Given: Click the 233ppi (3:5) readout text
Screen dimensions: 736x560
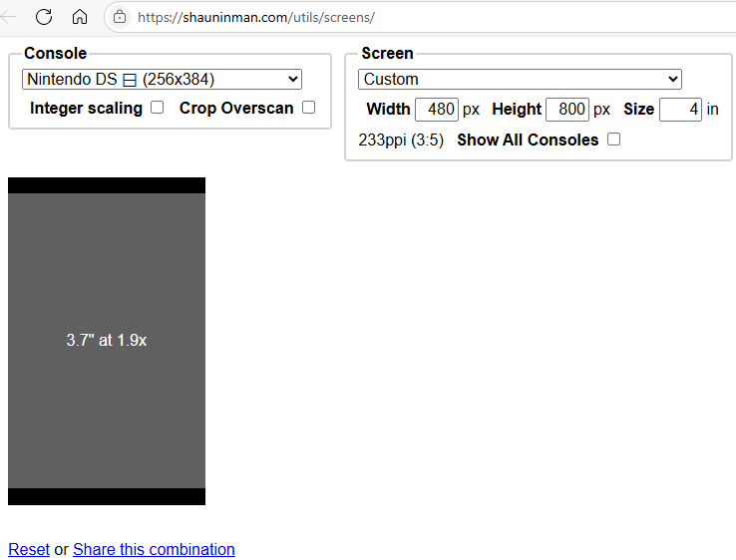Looking at the screenshot, I should (x=401, y=140).
